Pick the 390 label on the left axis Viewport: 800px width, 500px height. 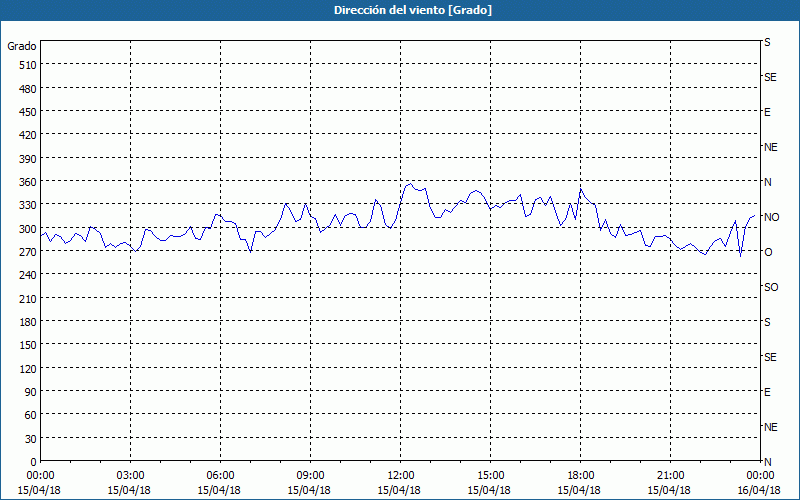[x=28, y=159]
